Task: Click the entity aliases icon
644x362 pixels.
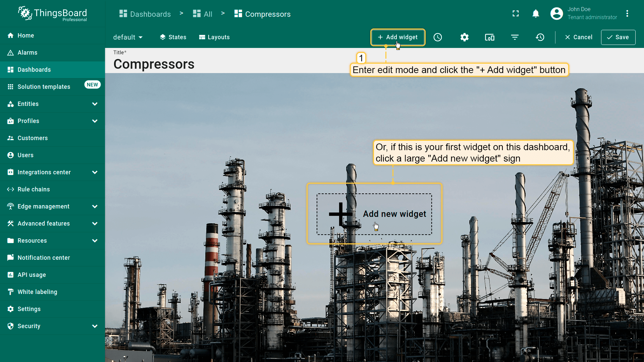Action: 489,37
